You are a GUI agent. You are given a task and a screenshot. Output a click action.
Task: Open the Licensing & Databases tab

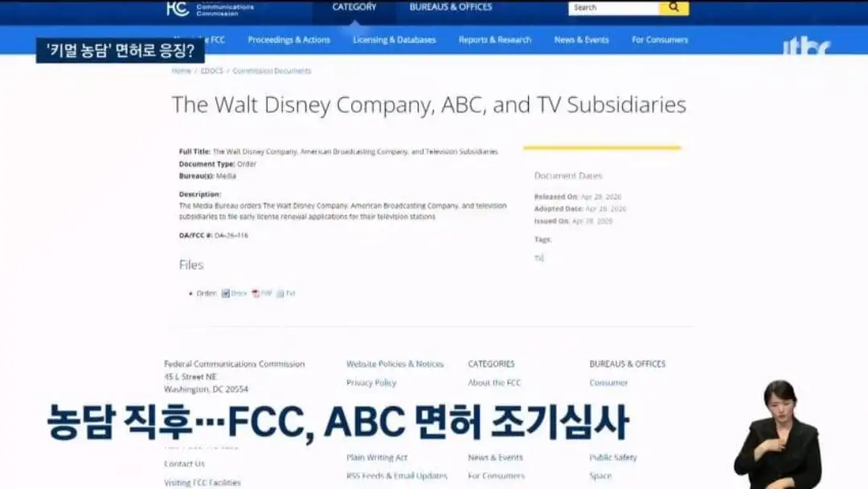[394, 40]
